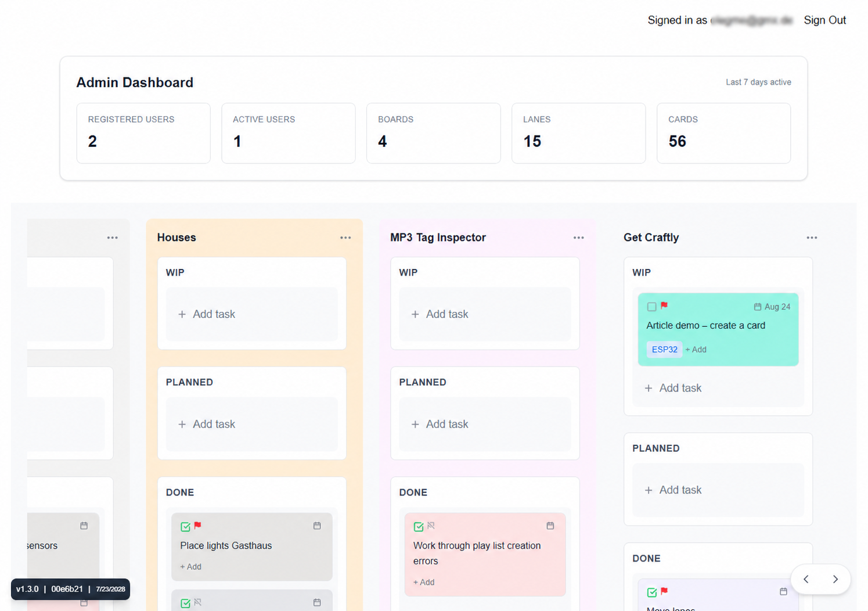This screenshot has height=611, width=868.
Task: Check the Article demo card checkbox
Action: 651,307
